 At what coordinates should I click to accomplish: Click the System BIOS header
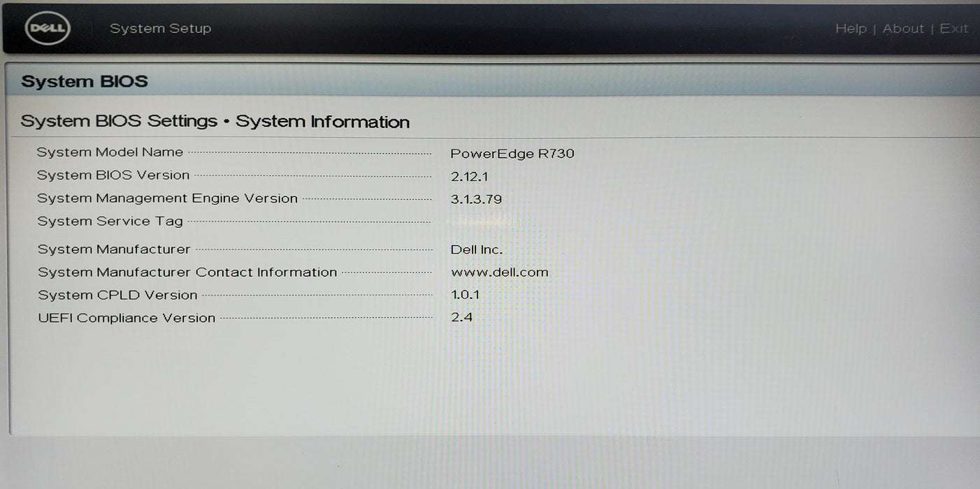pyautogui.click(x=85, y=81)
